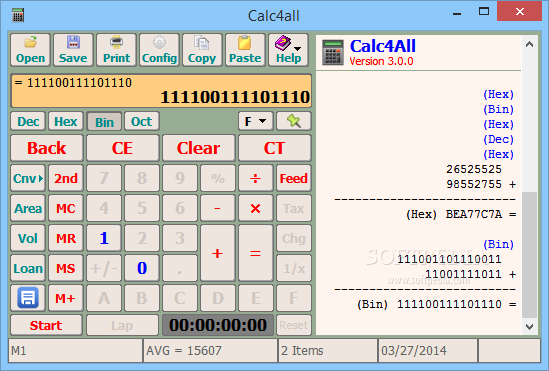The height and width of the screenshot is (371, 549).
Task: Open Loan calculator
Action: [28, 268]
